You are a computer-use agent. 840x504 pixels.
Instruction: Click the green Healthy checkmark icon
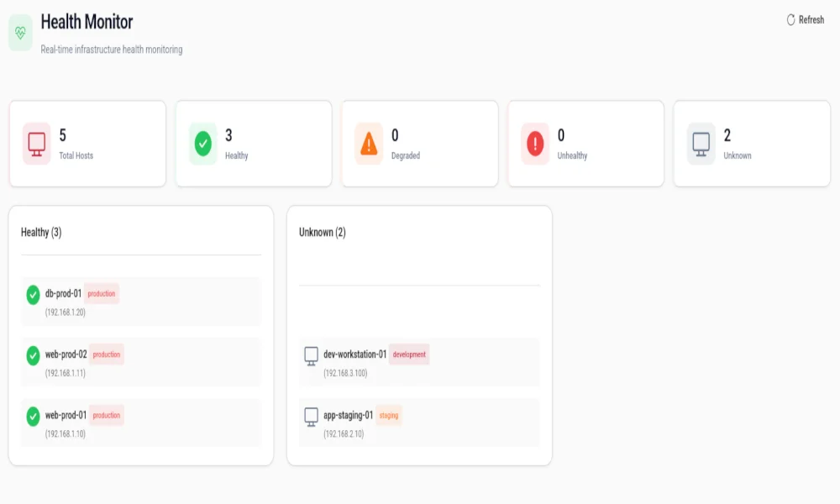click(x=203, y=143)
